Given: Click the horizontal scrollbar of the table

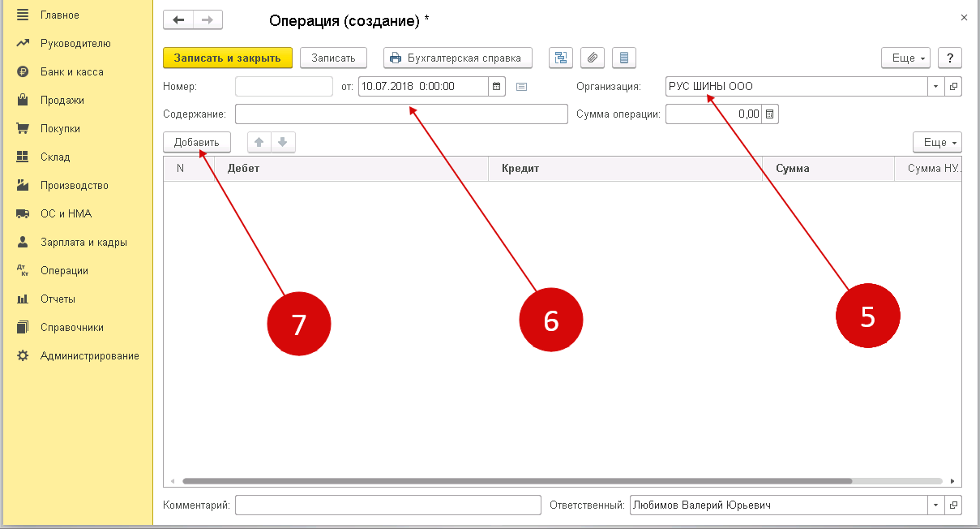Looking at the screenshot, I should (x=517, y=480).
